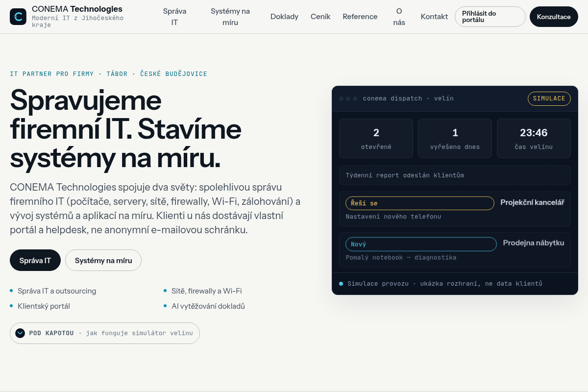
Task: Click the Spravujeme firemní IT headline
Action: pyautogui.click(x=126, y=129)
